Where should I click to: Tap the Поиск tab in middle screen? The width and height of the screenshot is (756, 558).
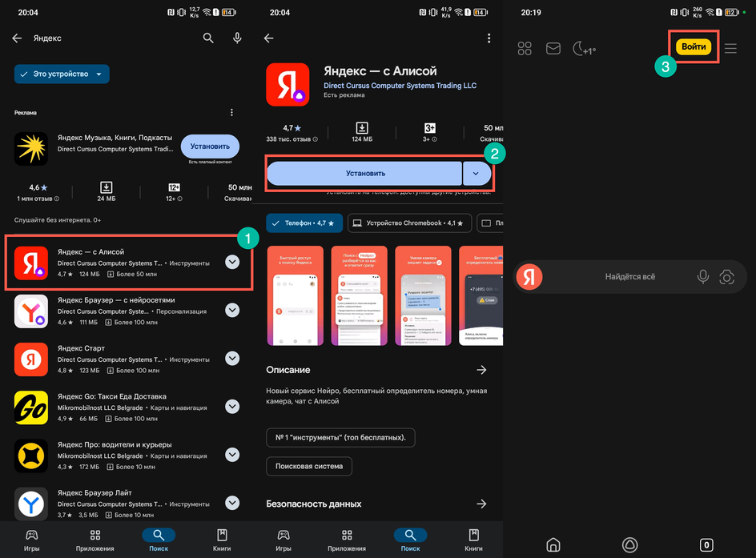[410, 540]
